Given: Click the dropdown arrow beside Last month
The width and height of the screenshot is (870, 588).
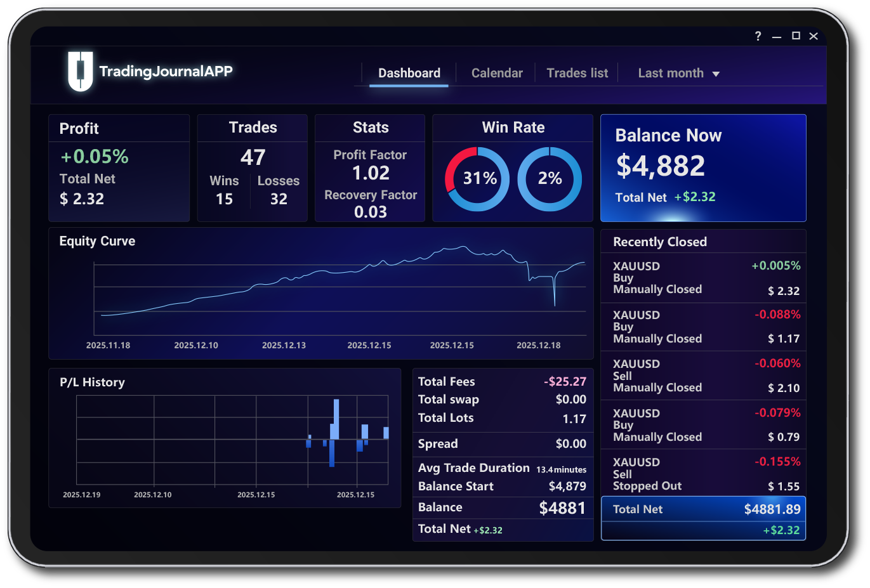Looking at the screenshot, I should tap(716, 74).
